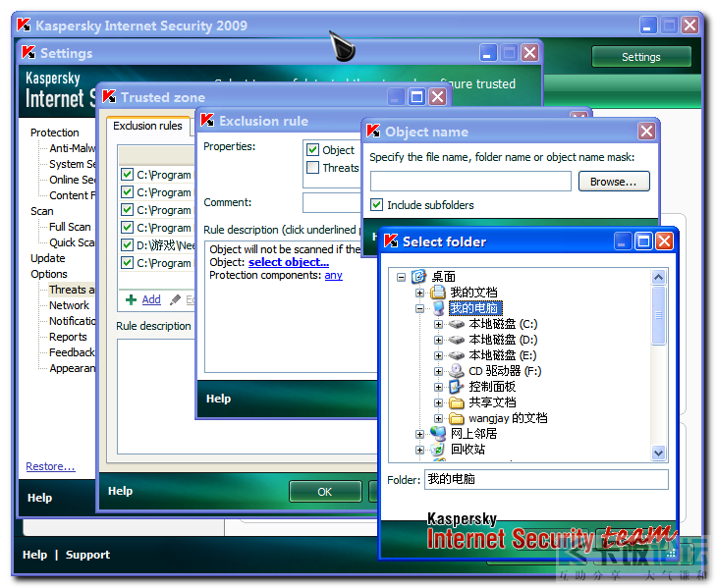The height and width of the screenshot is (588, 716).
Task: Uncheck the D:\ exclusion rule checkbox
Action: [127, 245]
